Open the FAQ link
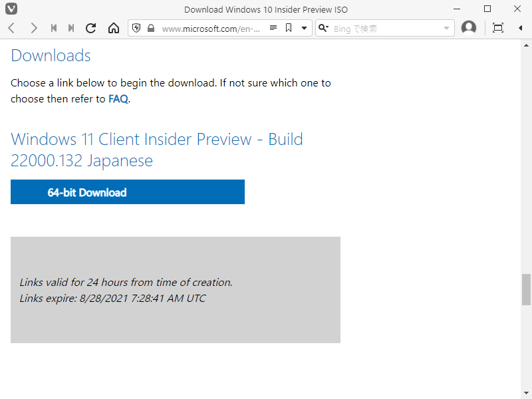Image resolution: width=532 pixels, height=399 pixels. pyautogui.click(x=118, y=98)
